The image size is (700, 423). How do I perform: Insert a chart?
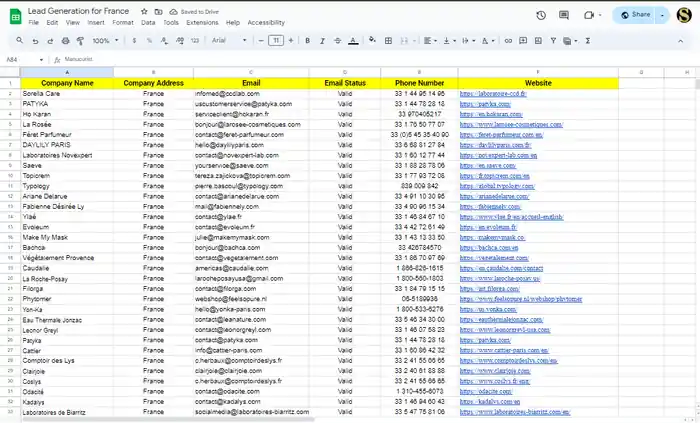point(538,41)
